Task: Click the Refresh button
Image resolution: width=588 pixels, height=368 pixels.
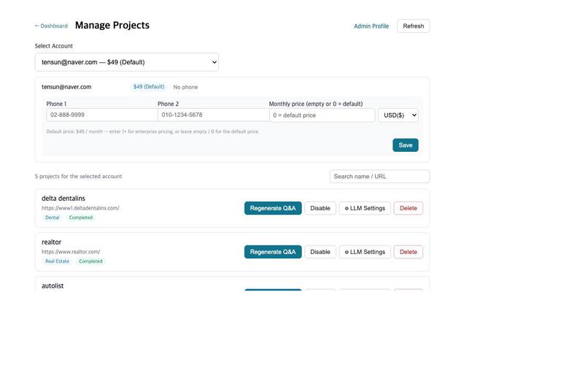Action: pyautogui.click(x=413, y=26)
